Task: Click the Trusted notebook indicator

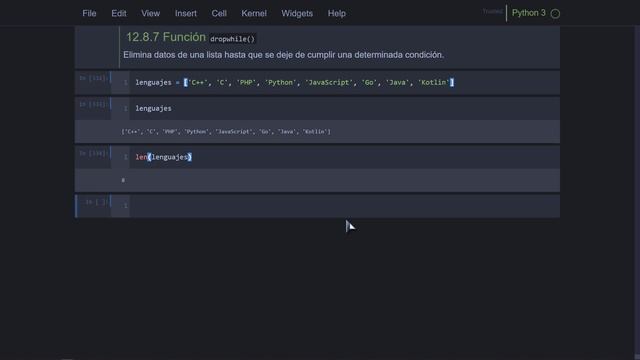Action: pos(492,11)
